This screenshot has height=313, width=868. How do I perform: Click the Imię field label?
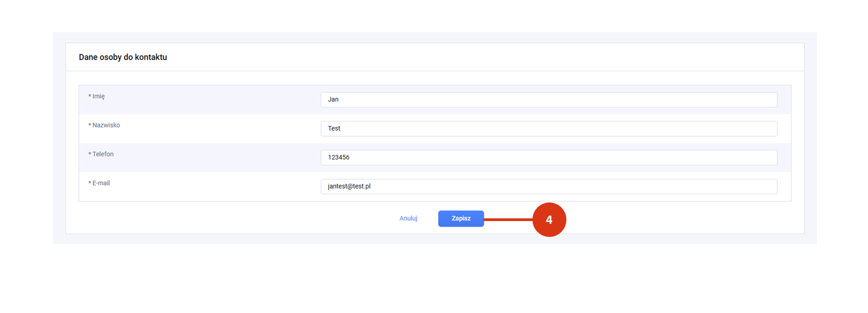coord(98,96)
